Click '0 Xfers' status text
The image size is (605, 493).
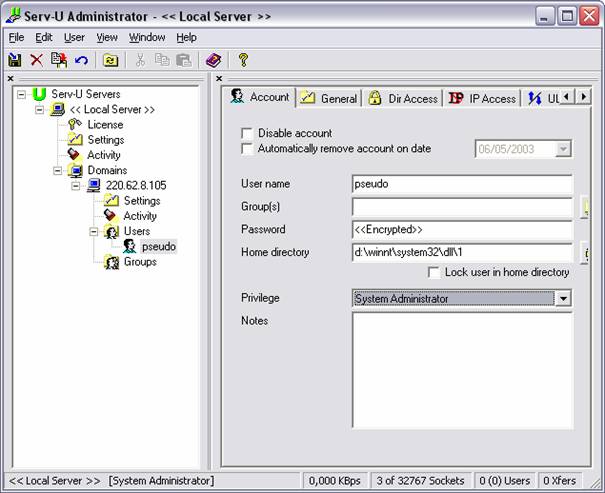[x=559, y=481]
